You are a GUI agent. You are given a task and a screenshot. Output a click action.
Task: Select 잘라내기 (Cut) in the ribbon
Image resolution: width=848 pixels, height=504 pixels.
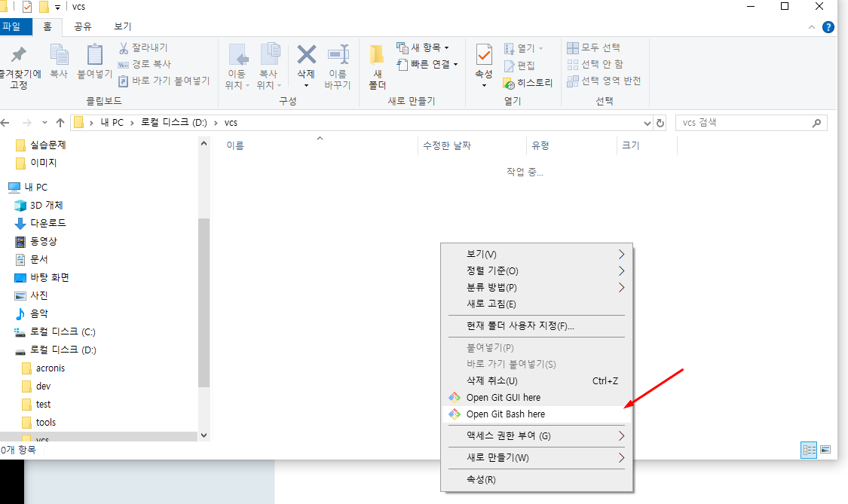coord(144,48)
